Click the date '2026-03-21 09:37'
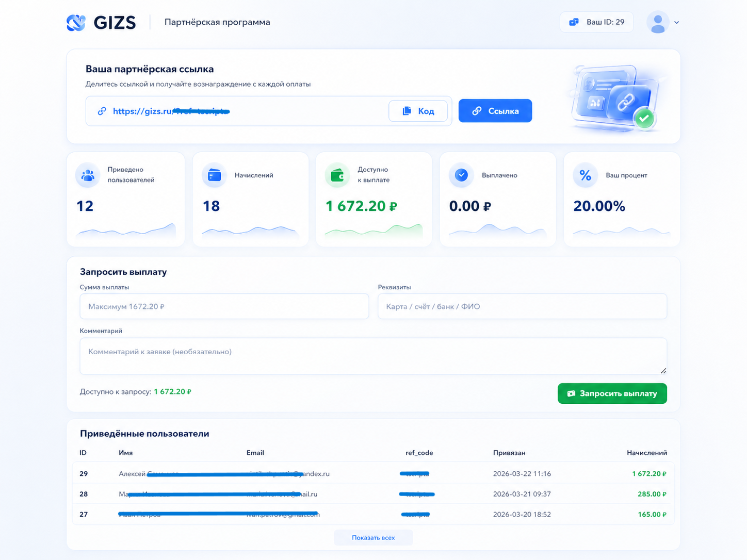747x560 pixels. pos(522,494)
